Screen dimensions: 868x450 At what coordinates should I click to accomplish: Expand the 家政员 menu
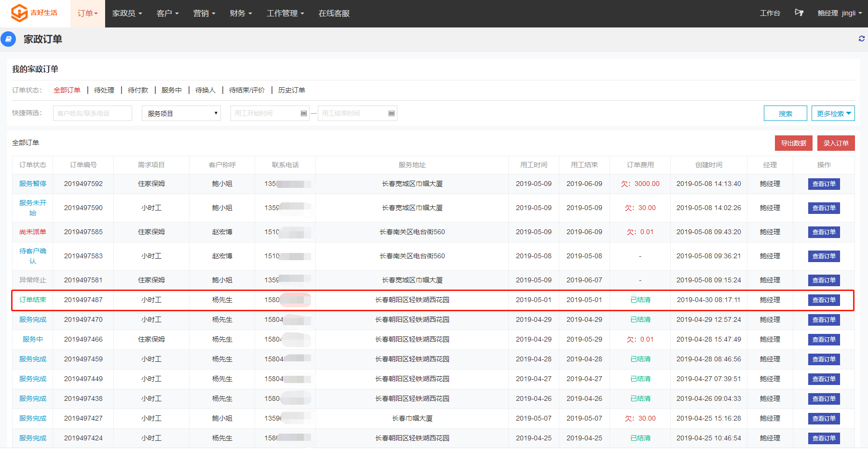pos(127,13)
